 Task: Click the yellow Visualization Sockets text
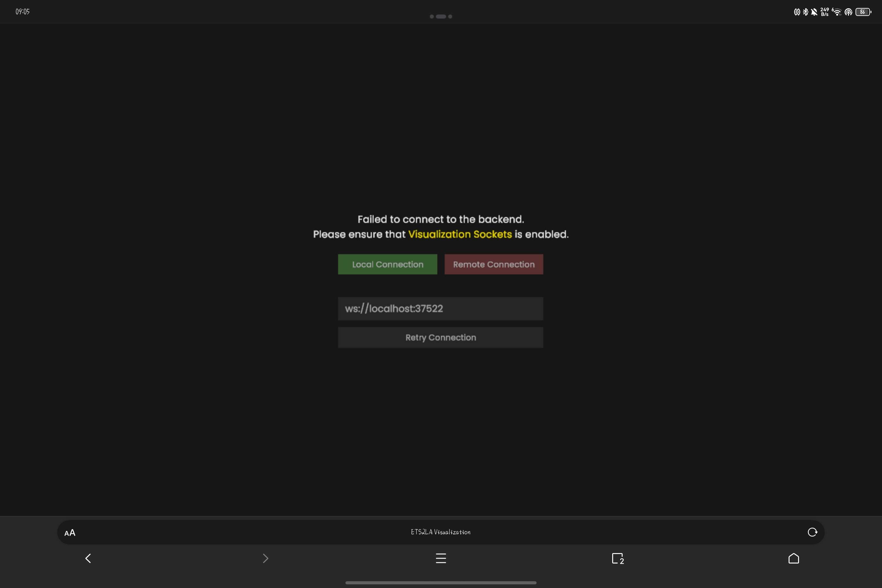[460, 234]
